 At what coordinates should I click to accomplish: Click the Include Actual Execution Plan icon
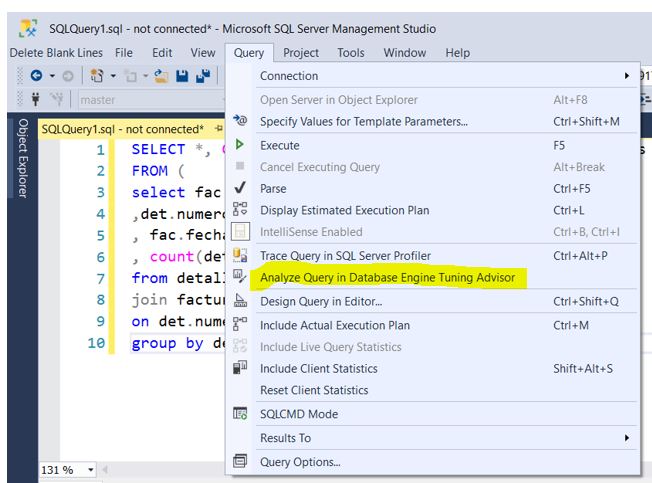point(240,324)
